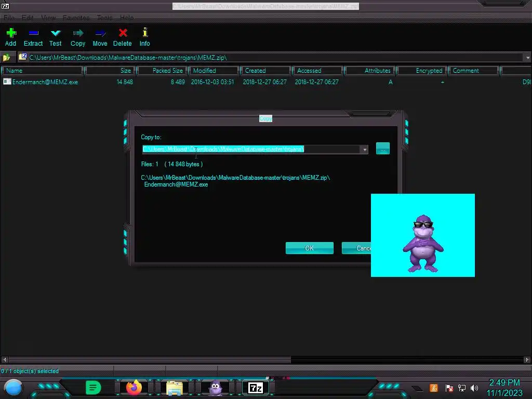The height and width of the screenshot is (399, 532).
Task: Click the scrollbar left arrow
Action: point(4,360)
